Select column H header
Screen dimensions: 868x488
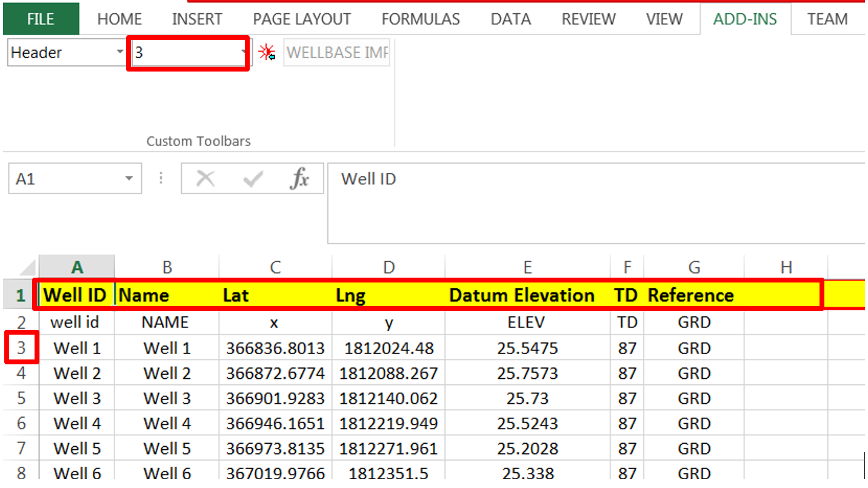(x=786, y=267)
